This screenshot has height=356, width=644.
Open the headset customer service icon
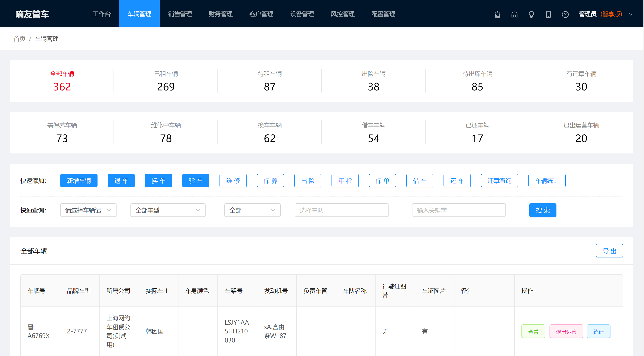pos(514,14)
